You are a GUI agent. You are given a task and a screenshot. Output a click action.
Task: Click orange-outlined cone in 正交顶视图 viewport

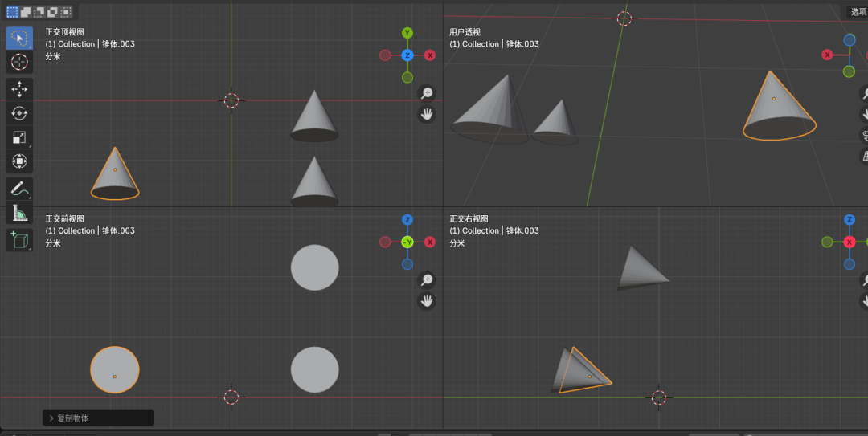tap(115, 173)
